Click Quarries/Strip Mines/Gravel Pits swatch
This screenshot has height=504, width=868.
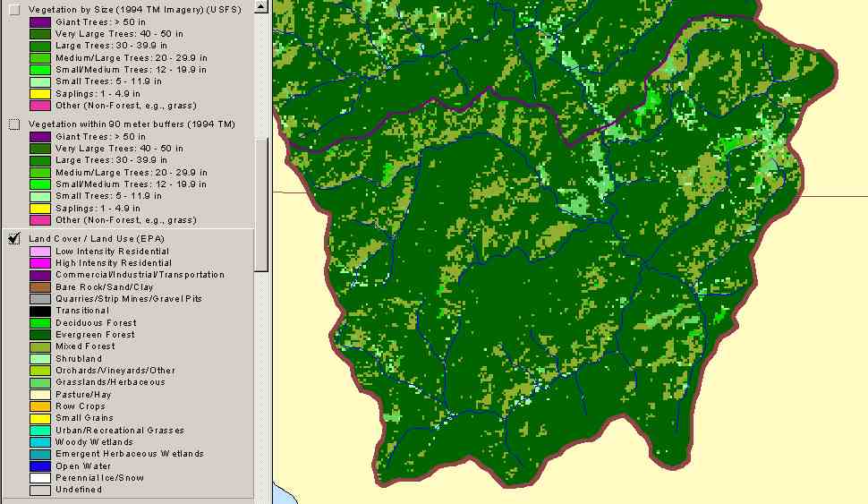[x=40, y=298]
